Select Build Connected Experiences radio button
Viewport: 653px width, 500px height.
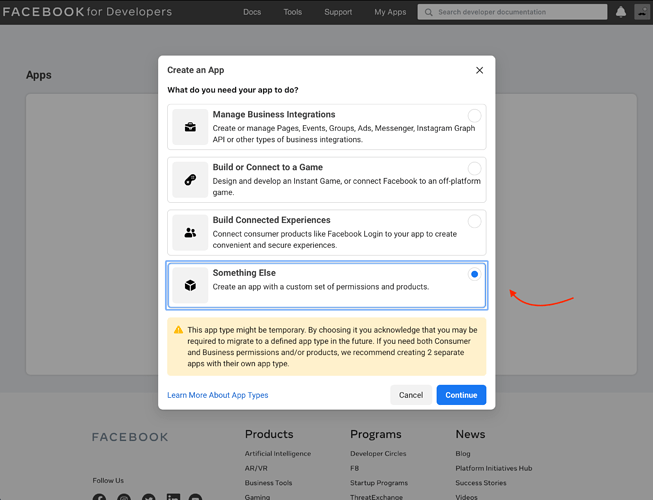click(474, 221)
